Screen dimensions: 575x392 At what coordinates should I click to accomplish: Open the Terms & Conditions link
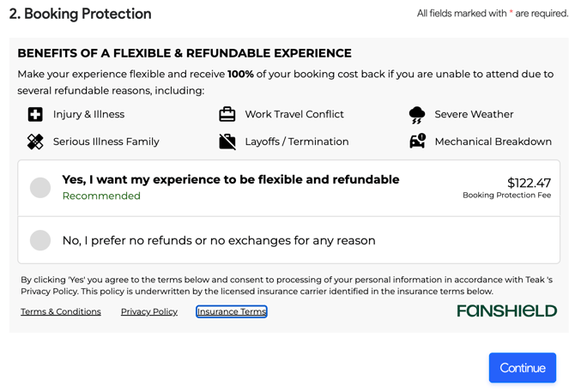(x=61, y=312)
